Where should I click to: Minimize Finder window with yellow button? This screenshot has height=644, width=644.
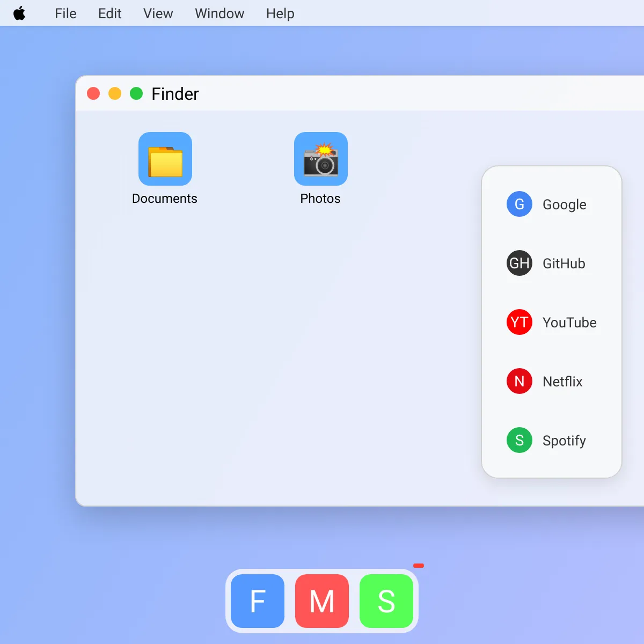coord(115,93)
